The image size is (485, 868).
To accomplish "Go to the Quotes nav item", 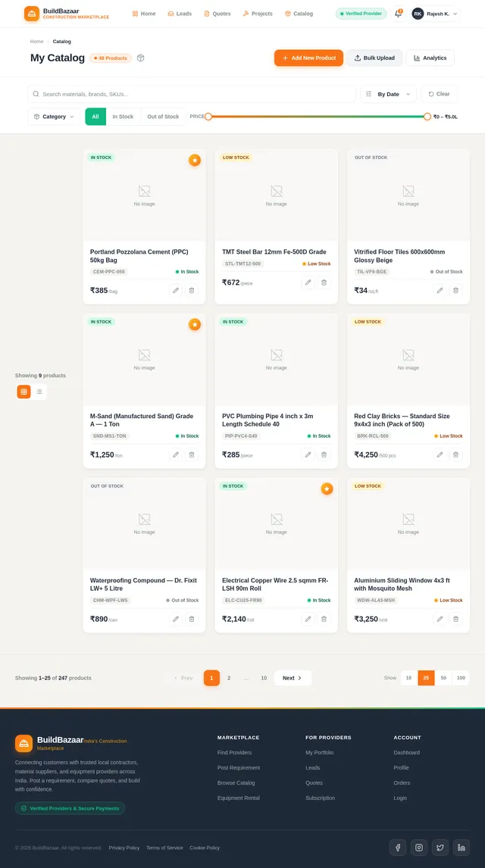I will tap(217, 14).
